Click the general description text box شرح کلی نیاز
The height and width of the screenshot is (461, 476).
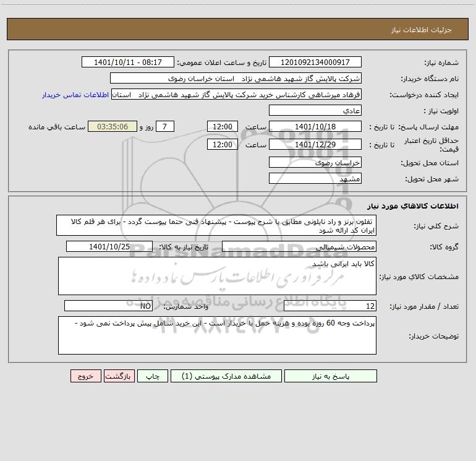point(216,225)
